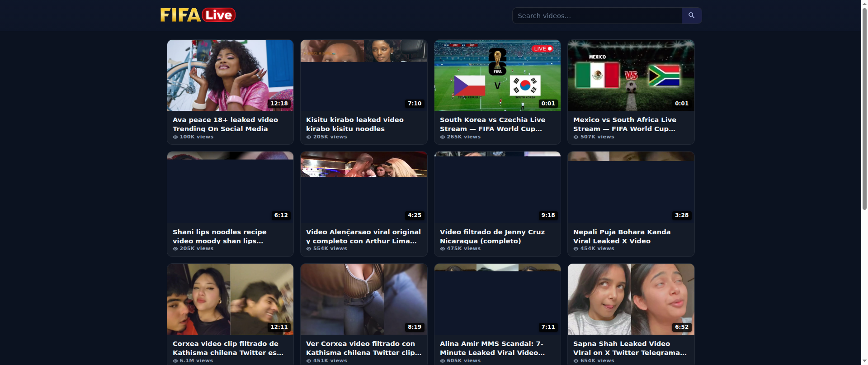This screenshot has height=365, width=868.
Task: Open the Video Alençarsao viral thumbnail
Action: [364, 187]
